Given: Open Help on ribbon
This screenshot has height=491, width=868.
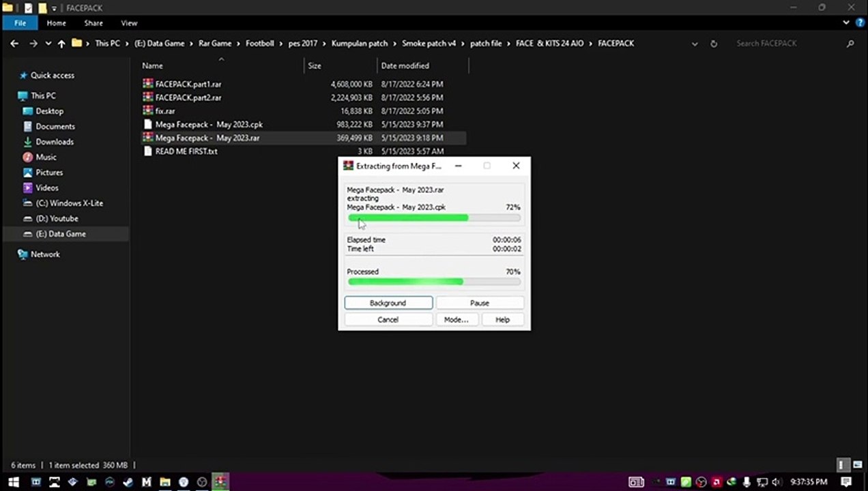Looking at the screenshot, I should 859,23.
